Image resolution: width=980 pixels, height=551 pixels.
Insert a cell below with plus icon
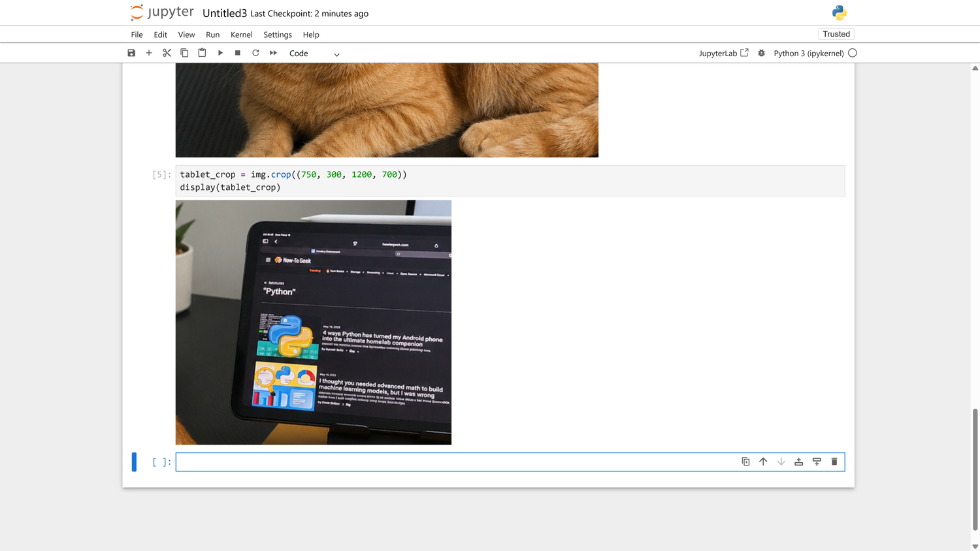149,53
